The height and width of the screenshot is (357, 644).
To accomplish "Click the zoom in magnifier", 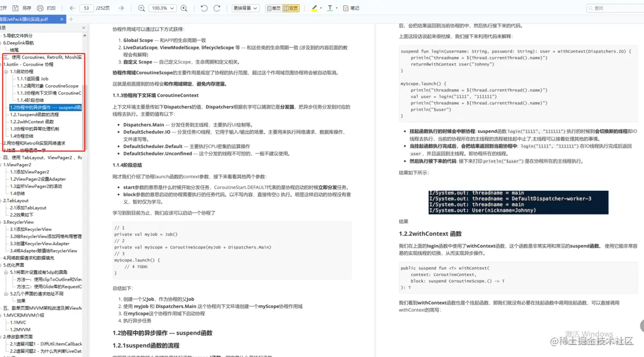I will (x=184, y=8).
